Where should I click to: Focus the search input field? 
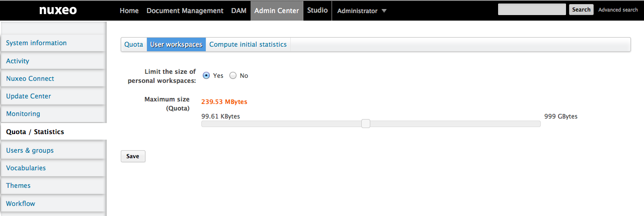pyautogui.click(x=532, y=10)
